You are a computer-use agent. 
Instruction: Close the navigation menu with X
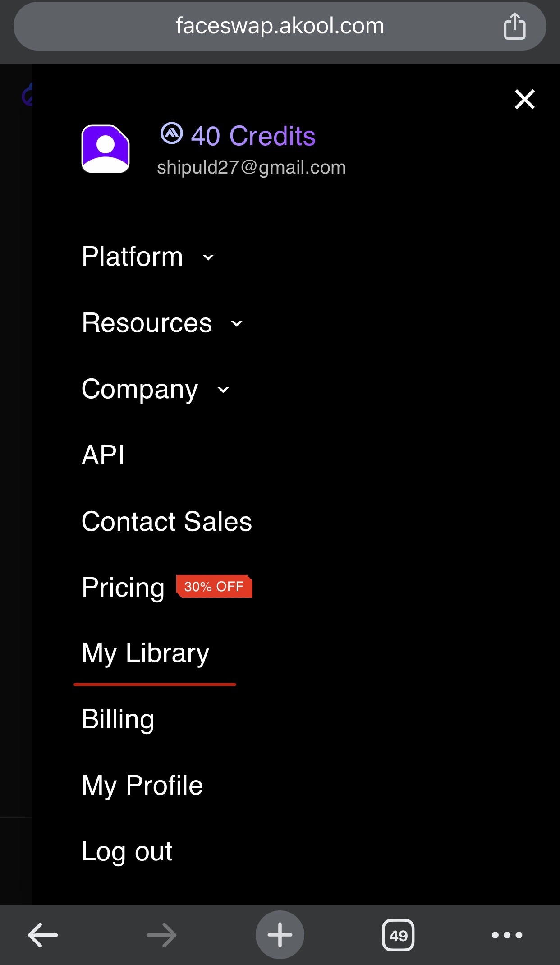click(524, 99)
